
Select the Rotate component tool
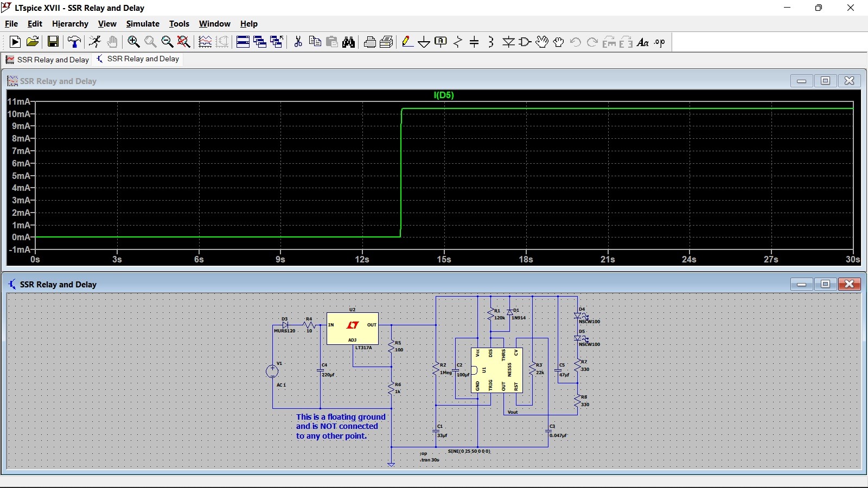[609, 42]
